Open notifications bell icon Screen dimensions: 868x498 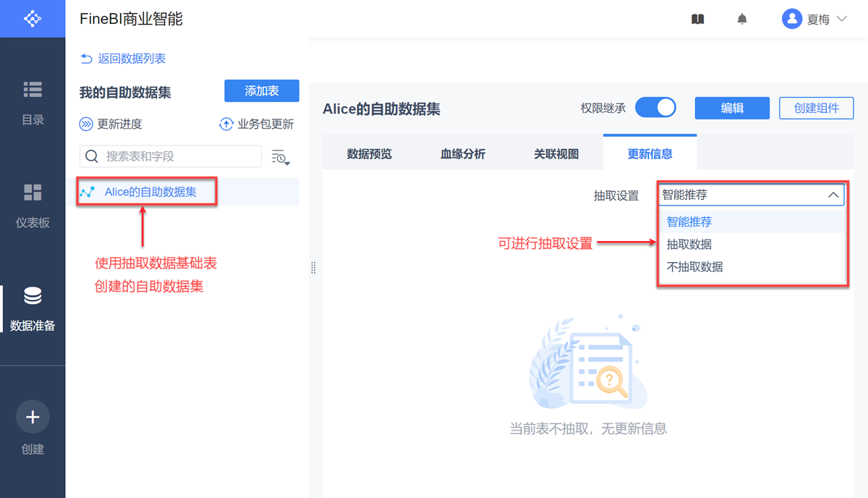click(742, 20)
